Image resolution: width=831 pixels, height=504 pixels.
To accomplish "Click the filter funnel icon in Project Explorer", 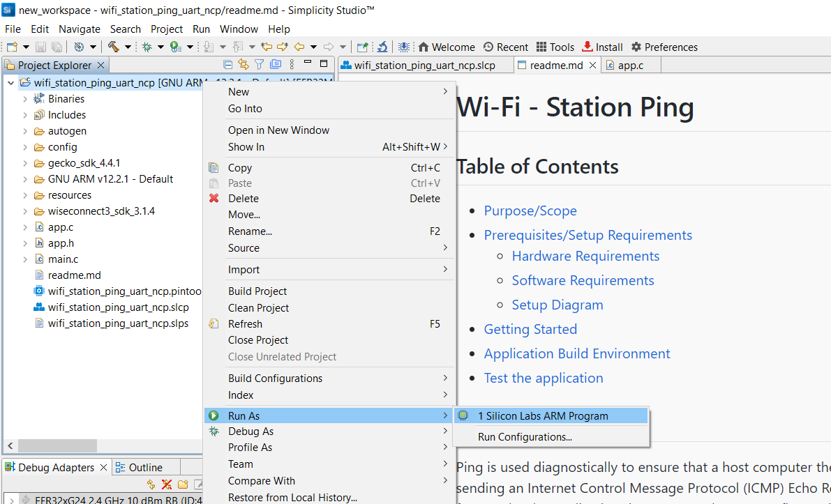I will coord(259,65).
